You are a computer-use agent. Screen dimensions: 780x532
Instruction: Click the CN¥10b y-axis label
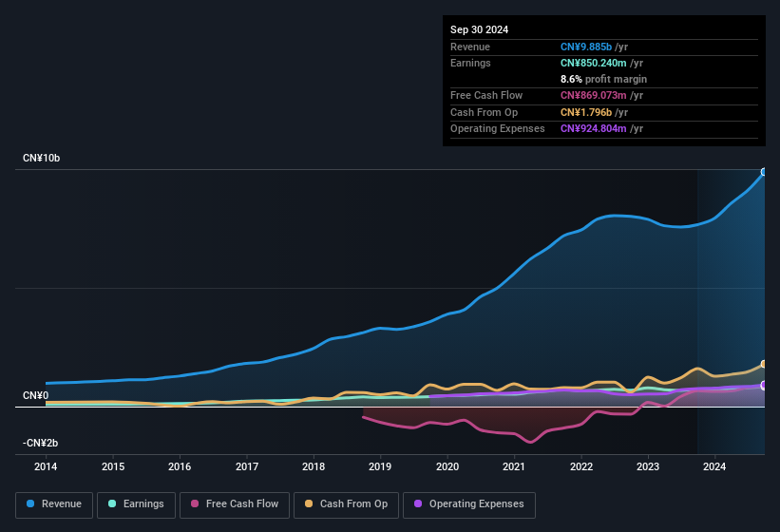42,158
